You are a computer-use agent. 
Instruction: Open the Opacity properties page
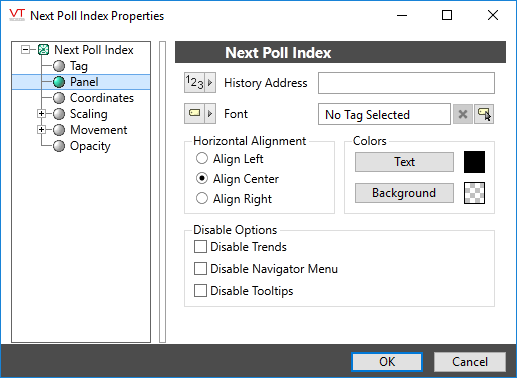(90, 146)
